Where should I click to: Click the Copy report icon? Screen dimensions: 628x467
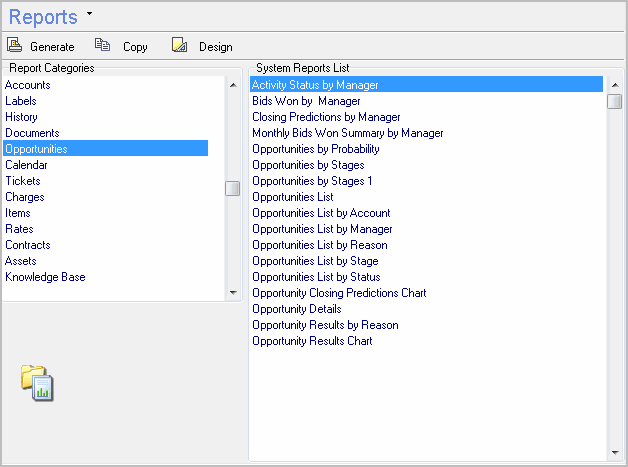tap(102, 45)
